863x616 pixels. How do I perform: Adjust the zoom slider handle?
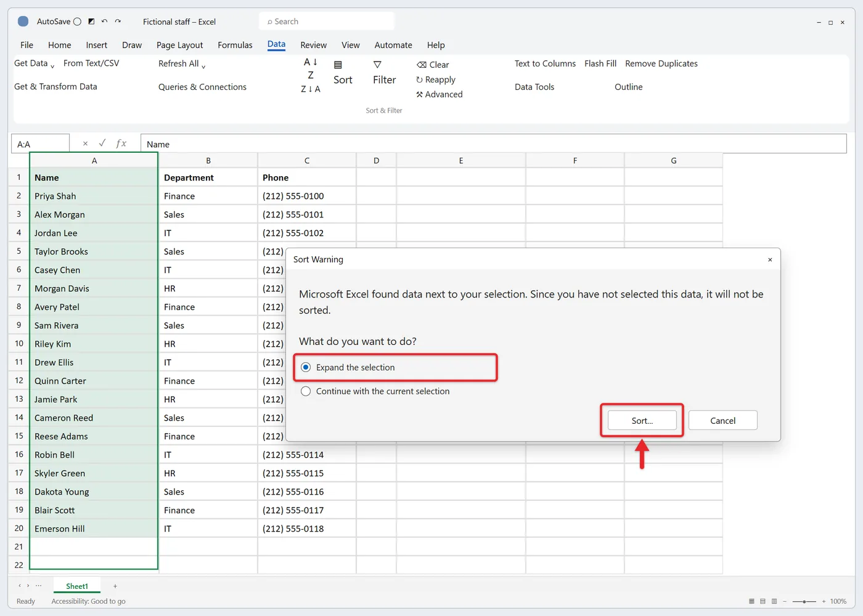click(x=804, y=601)
